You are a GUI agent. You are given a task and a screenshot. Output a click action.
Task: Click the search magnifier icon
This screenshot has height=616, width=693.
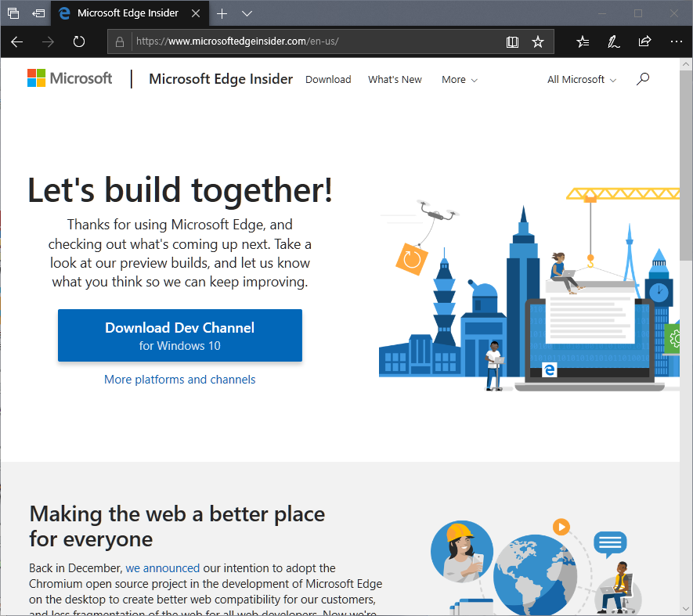(643, 79)
